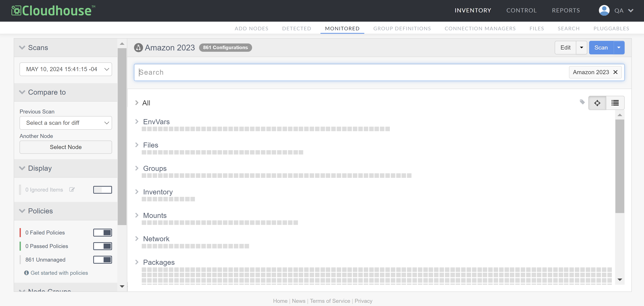
Task: Click the sidebar scroll up arrow
Action: coord(122,44)
